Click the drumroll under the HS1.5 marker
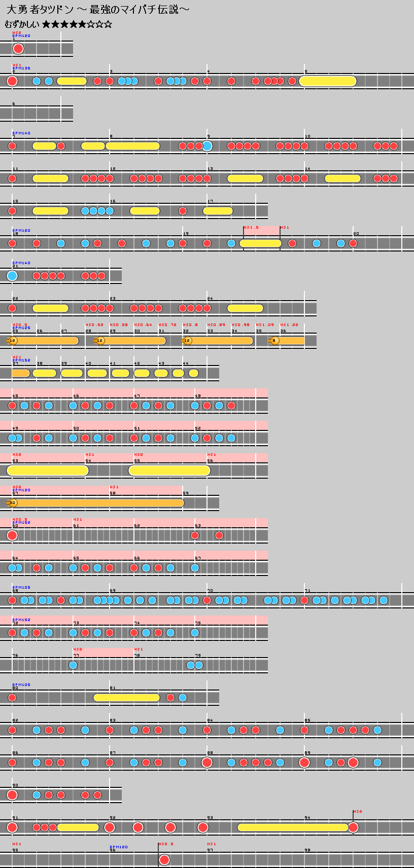414x868 pixels. pos(260,243)
